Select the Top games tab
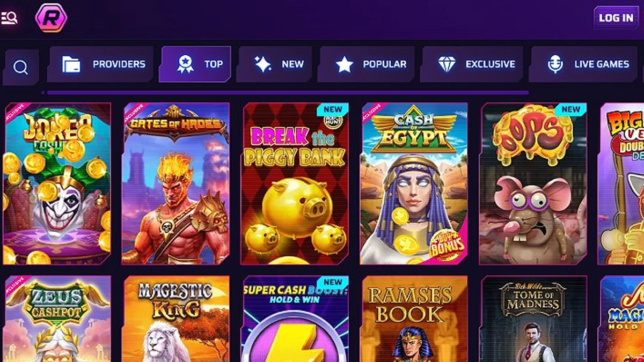The width and height of the screenshot is (644, 362). click(195, 64)
